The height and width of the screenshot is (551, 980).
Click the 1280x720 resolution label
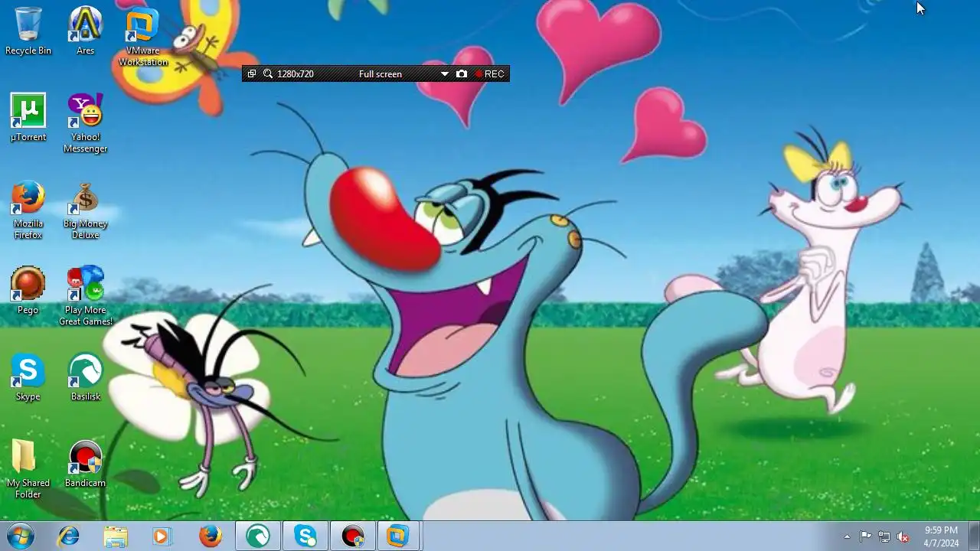(296, 74)
